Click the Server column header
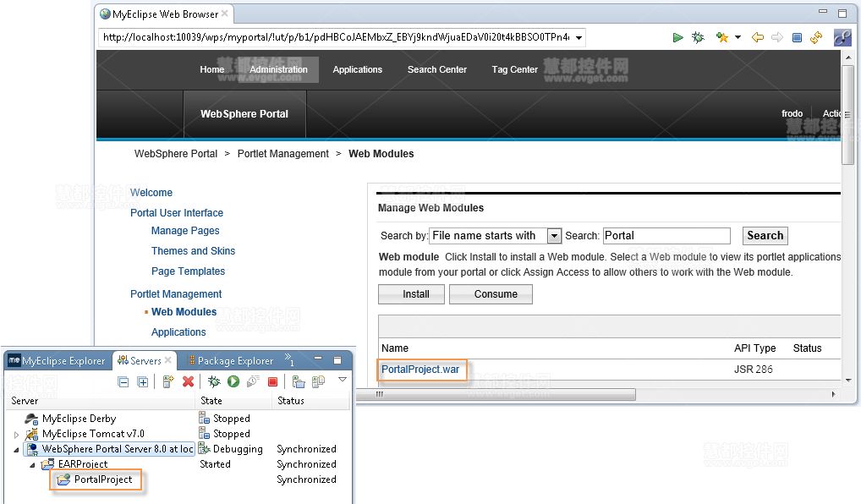The image size is (861, 504). click(x=25, y=401)
